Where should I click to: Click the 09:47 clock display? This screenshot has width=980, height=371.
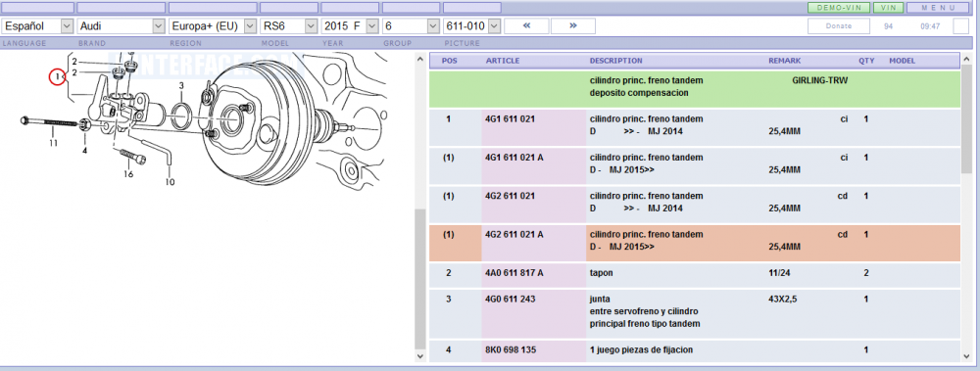point(930,26)
